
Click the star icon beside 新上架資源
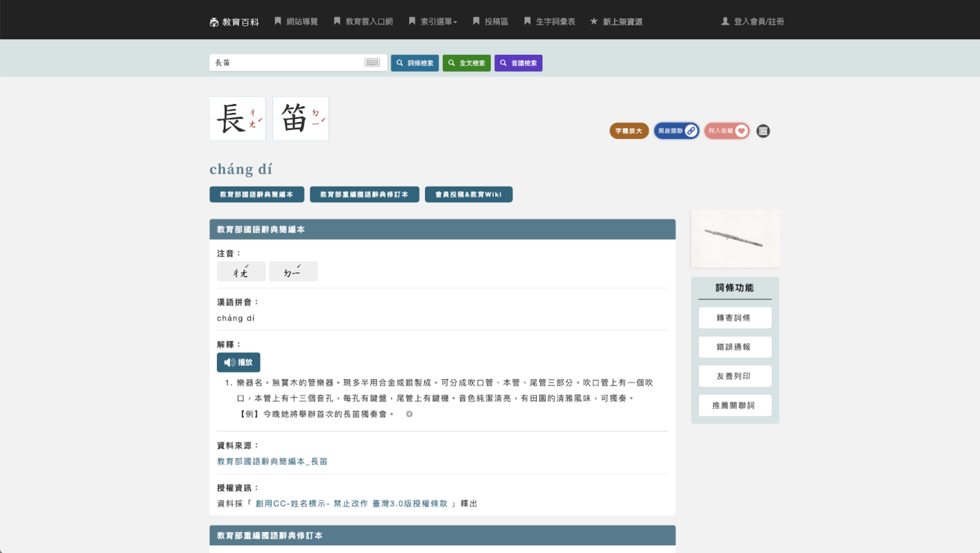coord(593,22)
